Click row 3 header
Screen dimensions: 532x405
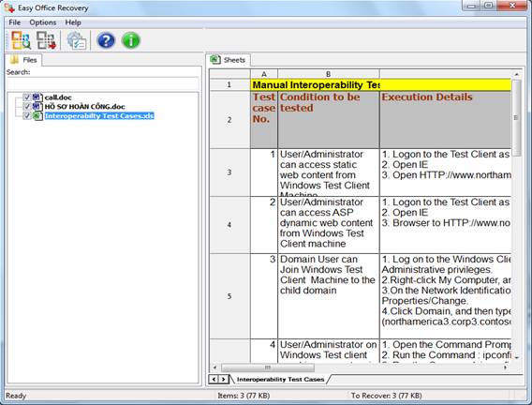(229, 172)
